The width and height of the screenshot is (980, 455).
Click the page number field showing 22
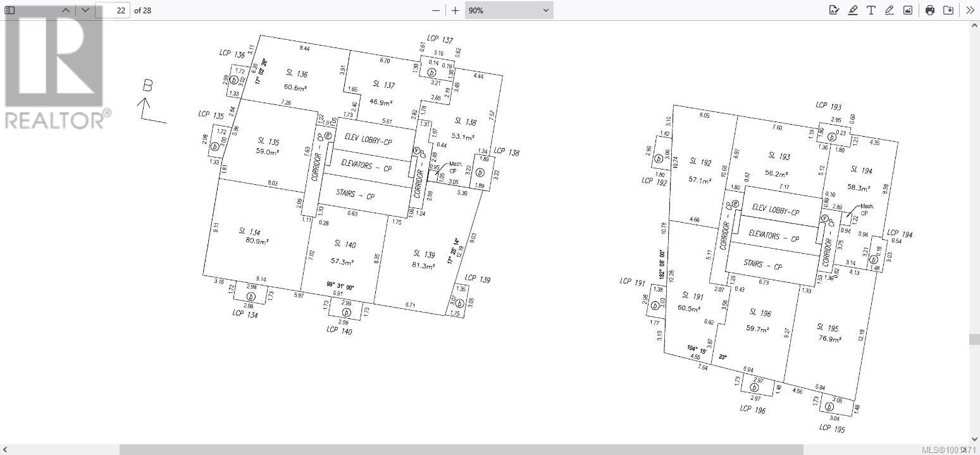tap(113, 10)
